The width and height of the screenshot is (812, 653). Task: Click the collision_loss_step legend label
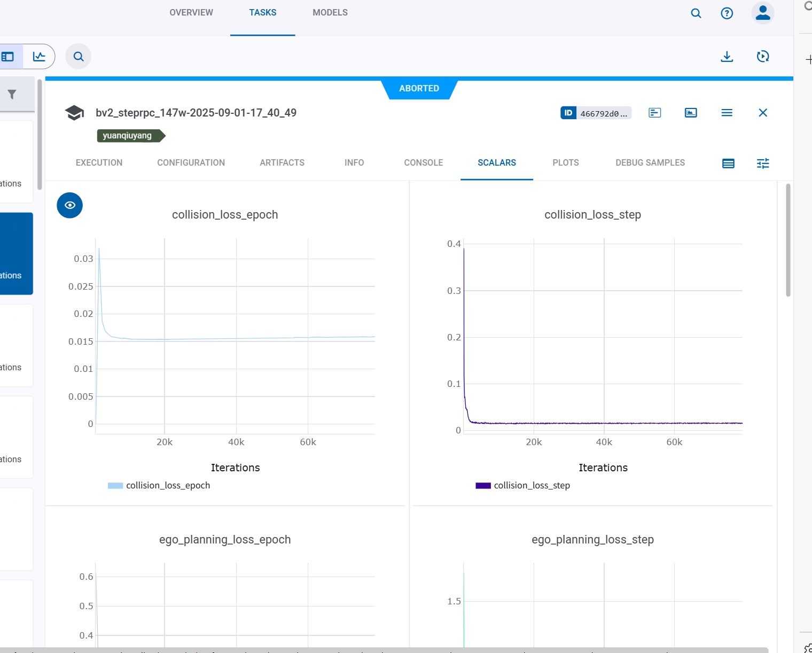click(532, 485)
